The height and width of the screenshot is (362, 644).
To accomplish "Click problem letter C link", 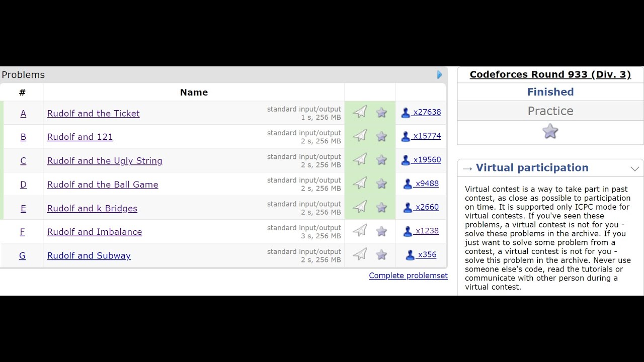I will tap(23, 161).
